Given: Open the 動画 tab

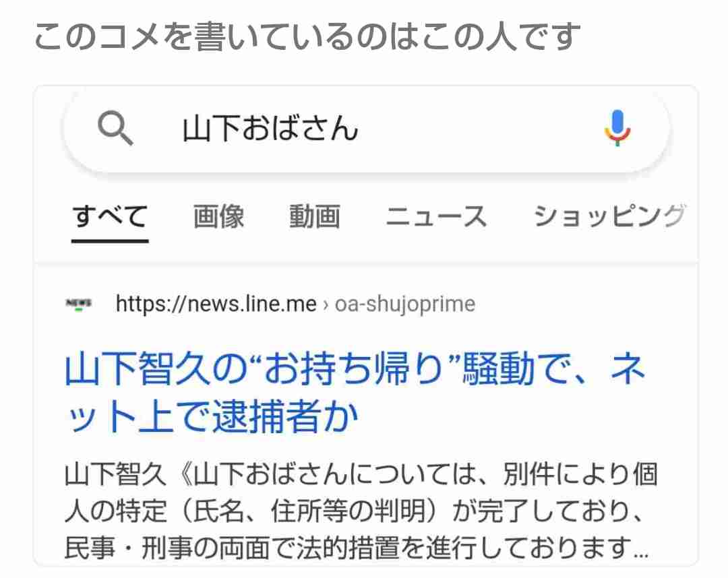Looking at the screenshot, I should (315, 217).
